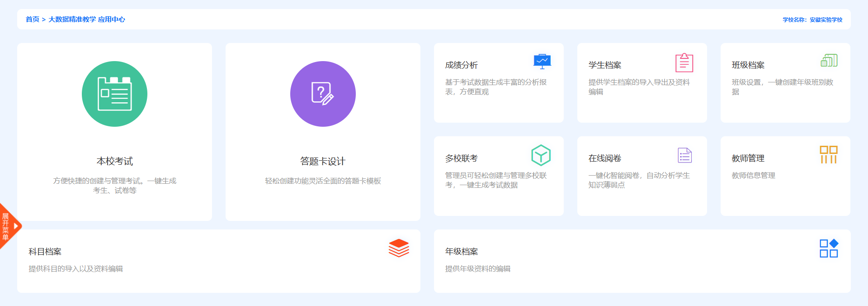868x306 pixels.
Task: Open the 成绩分析 card title
Action: click(x=462, y=65)
